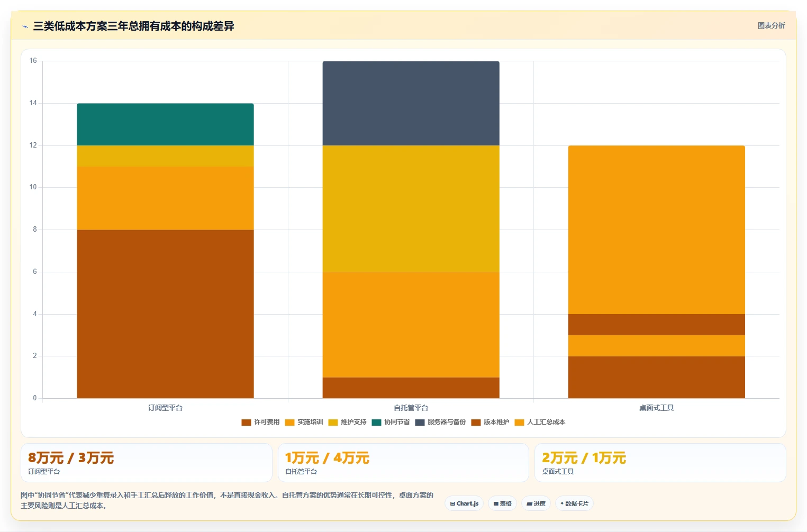Toggle the 许可费用 legend item
Viewport: 807px width, 532px height.
260,422
